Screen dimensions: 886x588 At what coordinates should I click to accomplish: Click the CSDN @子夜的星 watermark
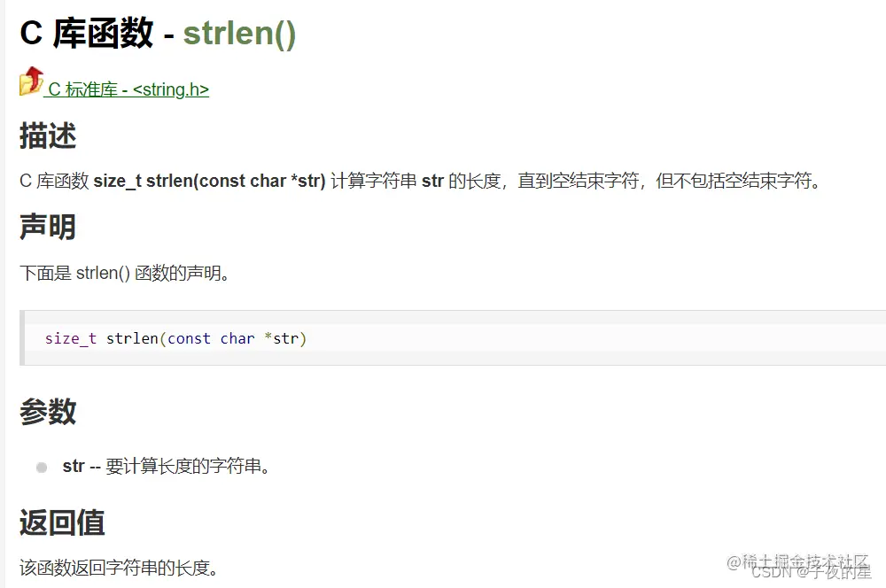click(812, 572)
